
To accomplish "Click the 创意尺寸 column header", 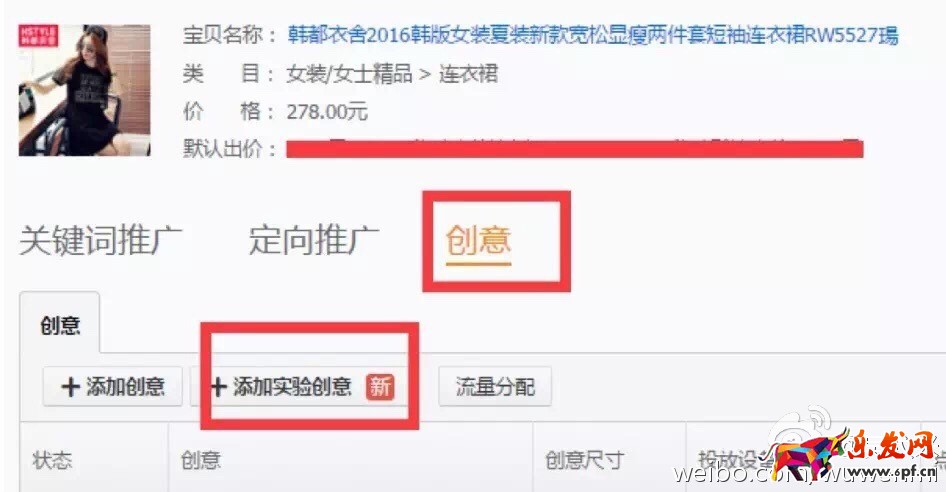I will (x=584, y=460).
